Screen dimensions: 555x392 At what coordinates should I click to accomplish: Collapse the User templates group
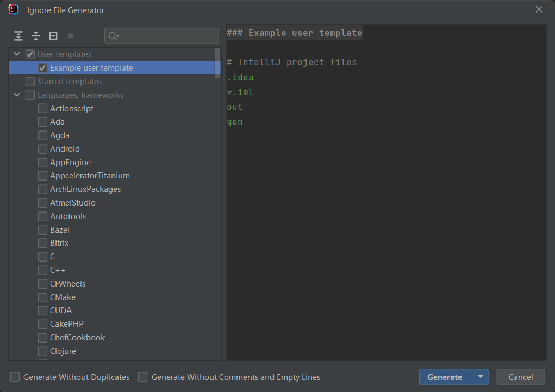click(x=17, y=54)
